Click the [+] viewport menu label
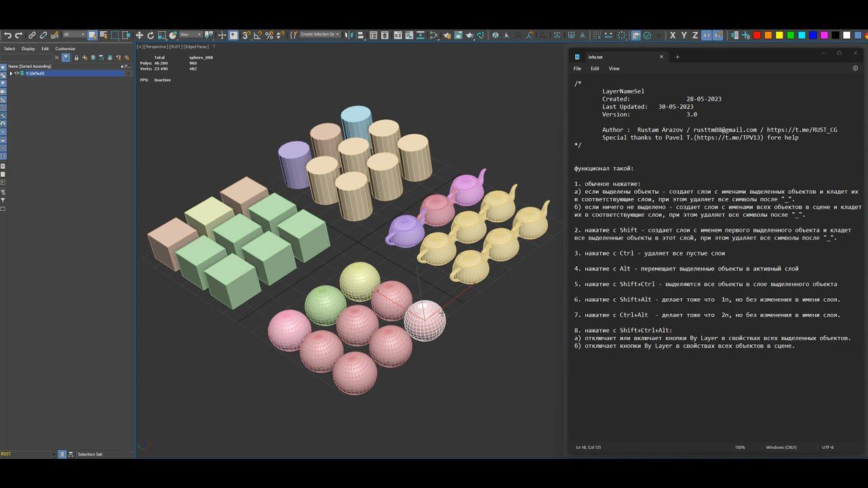868x488 pixels. [140, 47]
